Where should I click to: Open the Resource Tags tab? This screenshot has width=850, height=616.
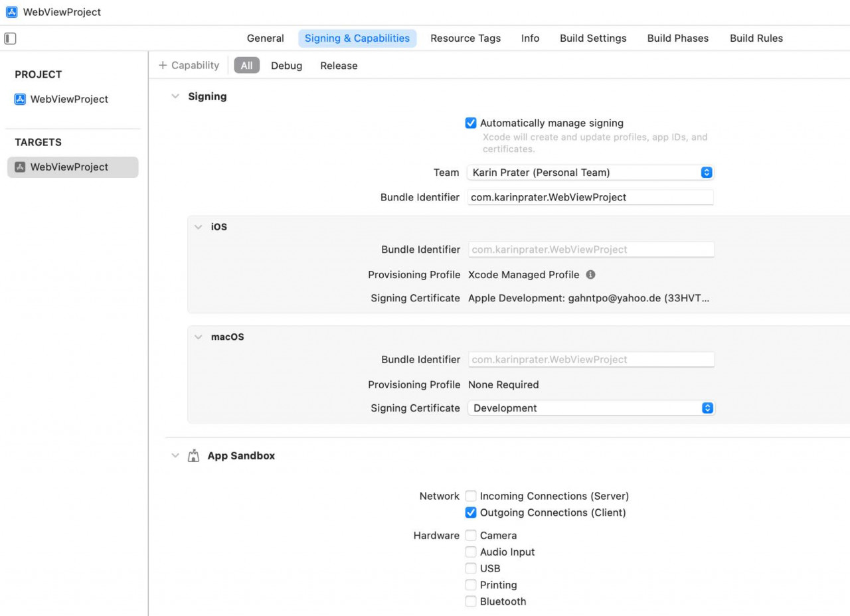coord(466,38)
